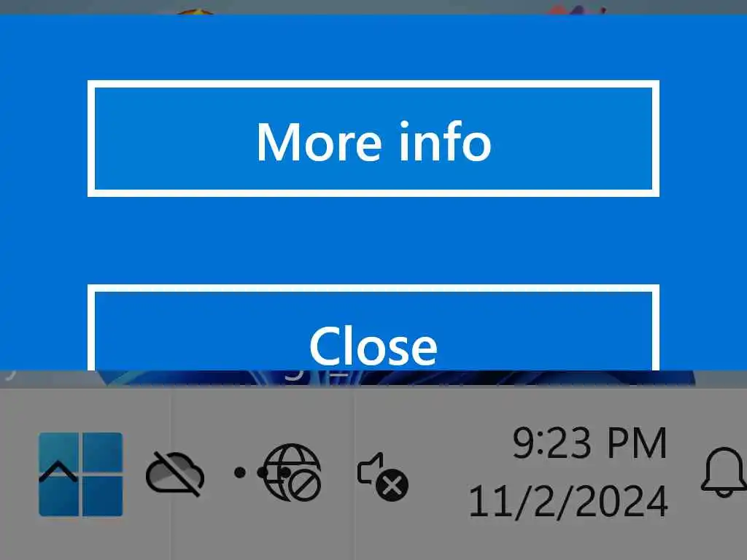Click the wallpaper strip below the blue dialog

pyautogui.click(x=373, y=378)
